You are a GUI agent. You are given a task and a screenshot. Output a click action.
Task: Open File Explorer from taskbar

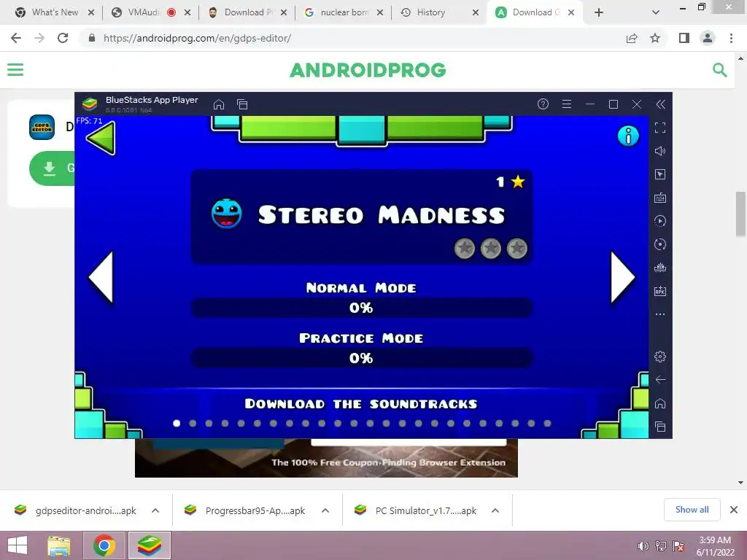[x=59, y=545]
